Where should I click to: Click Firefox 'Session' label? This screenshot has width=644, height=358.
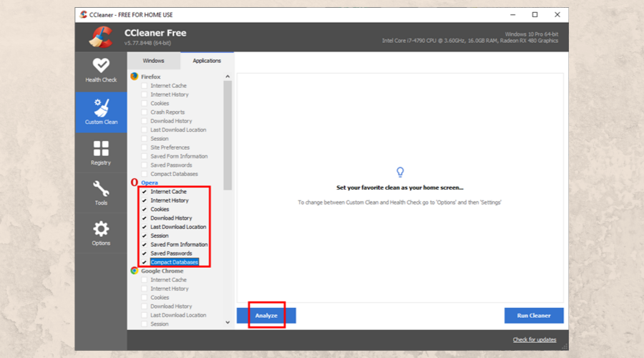[x=160, y=139]
